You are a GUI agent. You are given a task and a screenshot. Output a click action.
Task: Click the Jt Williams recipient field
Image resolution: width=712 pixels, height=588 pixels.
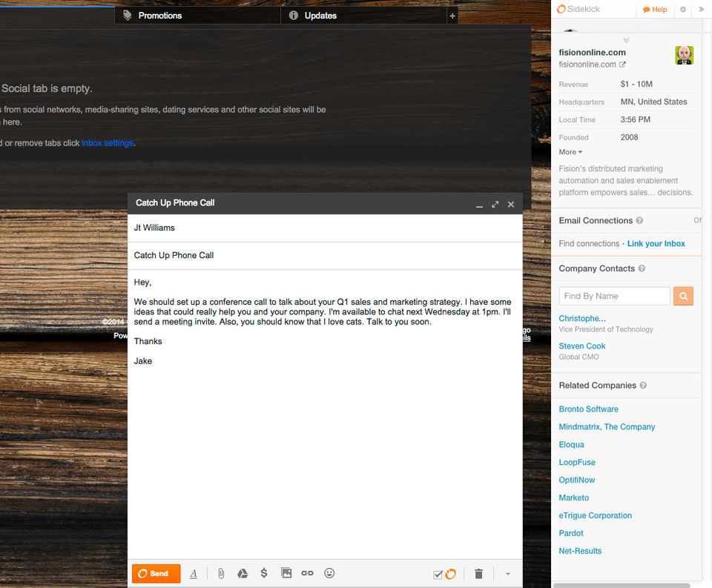point(325,228)
